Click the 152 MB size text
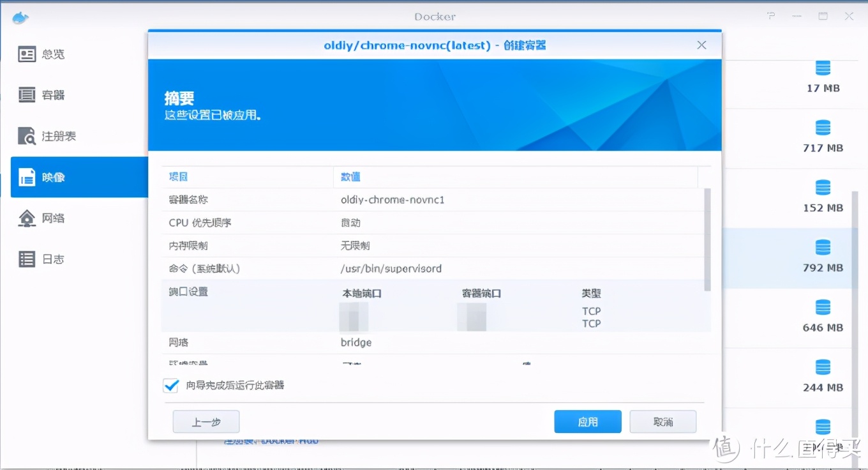Screen dimensions: 868x470 pyautogui.click(x=823, y=208)
